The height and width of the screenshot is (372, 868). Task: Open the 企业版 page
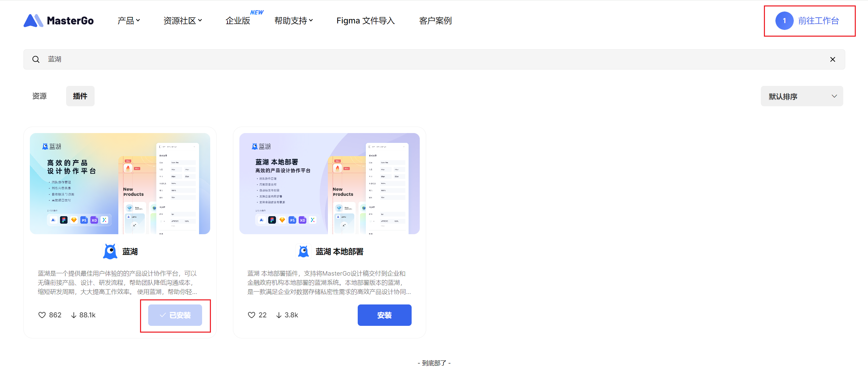coord(238,21)
